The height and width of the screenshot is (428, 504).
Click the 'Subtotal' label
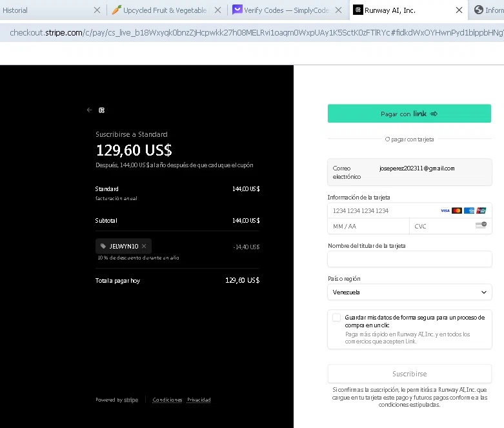106,220
